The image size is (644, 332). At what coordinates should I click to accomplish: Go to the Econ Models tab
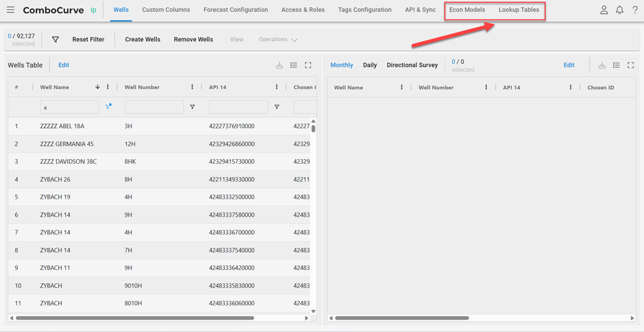(467, 10)
